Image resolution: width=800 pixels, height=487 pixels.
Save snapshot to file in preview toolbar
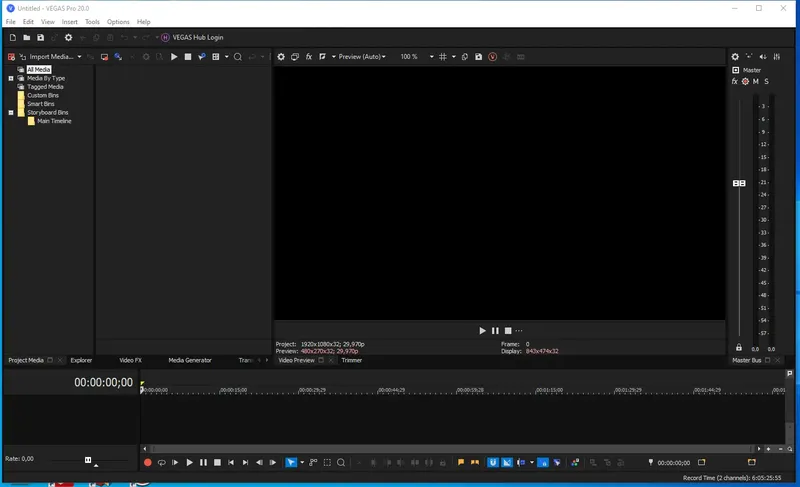[x=479, y=57]
